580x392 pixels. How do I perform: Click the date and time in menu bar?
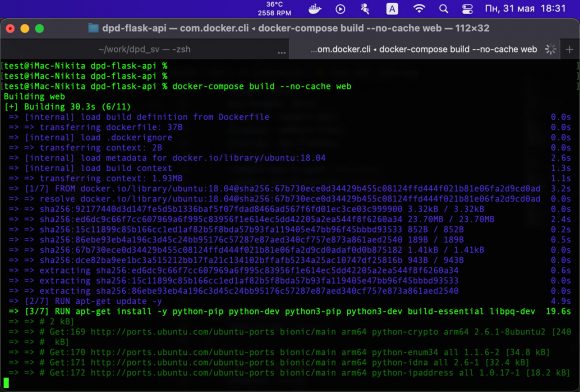pos(525,9)
